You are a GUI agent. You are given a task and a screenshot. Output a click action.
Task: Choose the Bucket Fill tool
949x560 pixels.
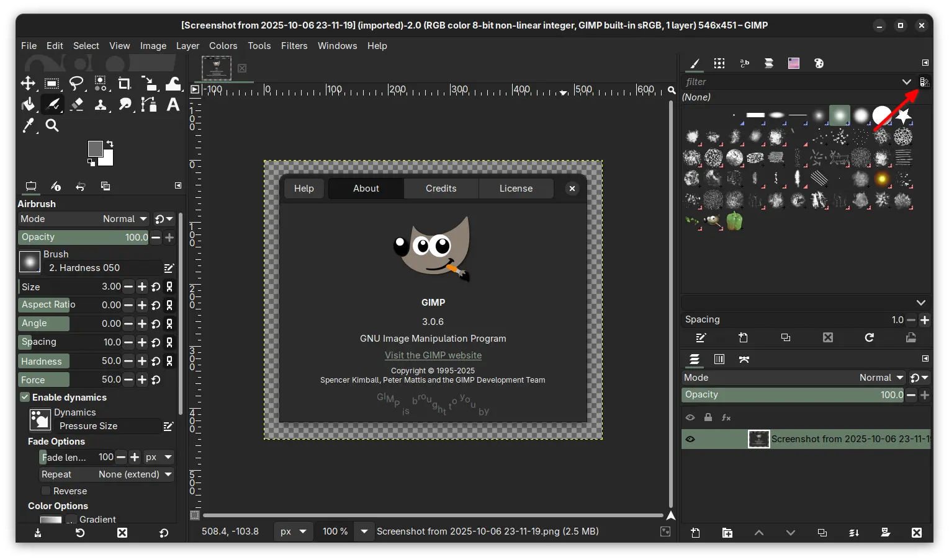click(28, 105)
